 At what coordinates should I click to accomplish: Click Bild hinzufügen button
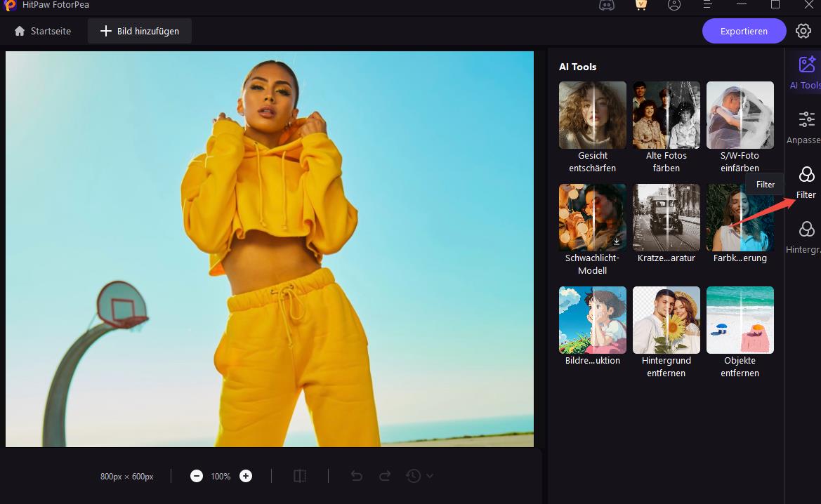pos(140,31)
